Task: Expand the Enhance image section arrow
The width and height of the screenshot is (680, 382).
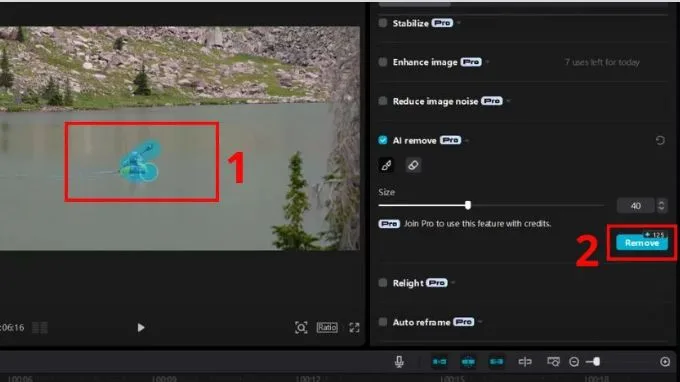Action: pyautogui.click(x=488, y=62)
